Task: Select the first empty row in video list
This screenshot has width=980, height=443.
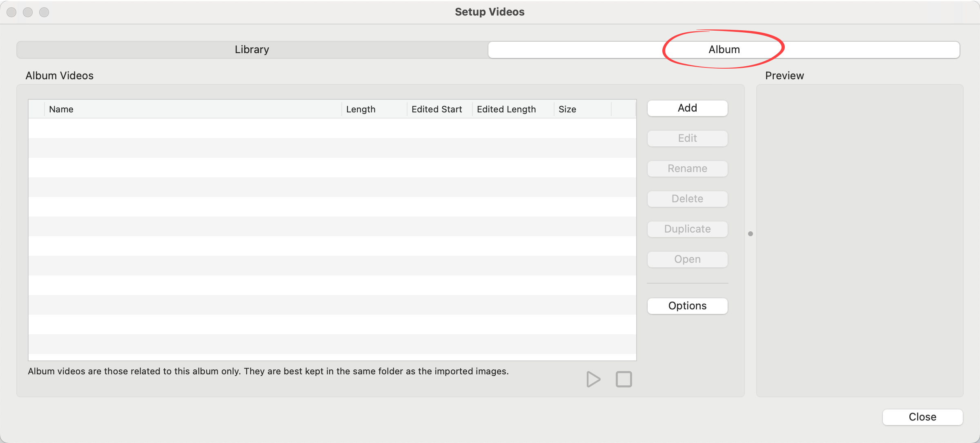Action: pos(332,128)
